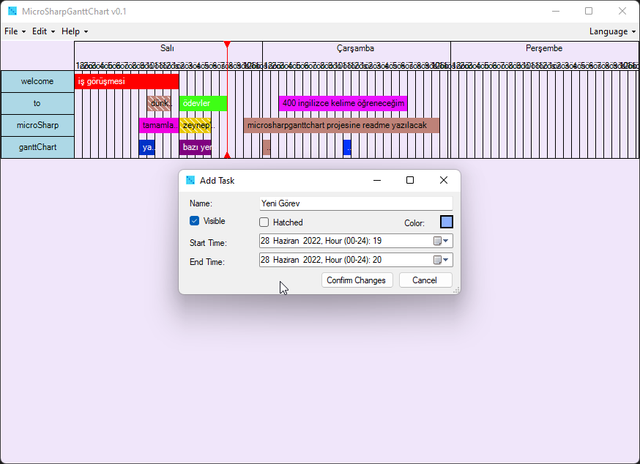Select the red iş görüşmesi task bar
640x464 pixels.
point(126,81)
